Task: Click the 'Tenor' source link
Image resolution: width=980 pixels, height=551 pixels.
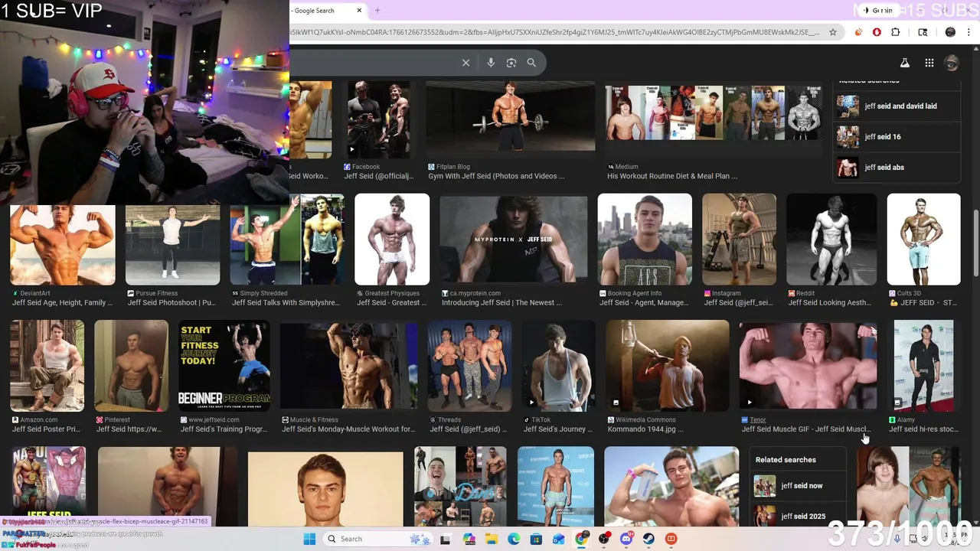Action: [758, 420]
